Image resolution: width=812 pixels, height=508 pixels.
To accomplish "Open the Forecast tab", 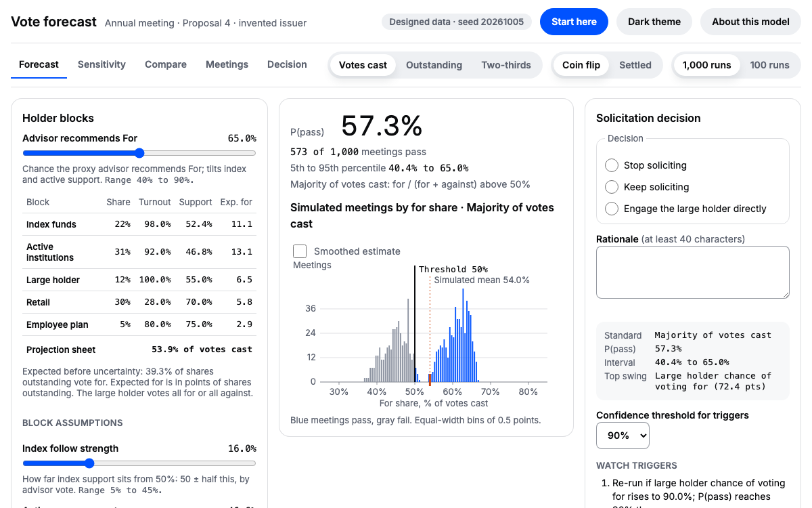I will pos(39,64).
